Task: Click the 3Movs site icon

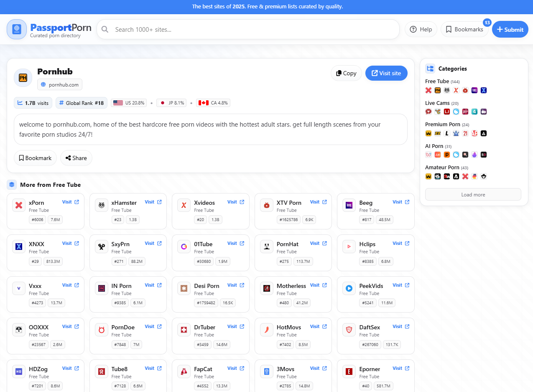Action: pyautogui.click(x=267, y=372)
